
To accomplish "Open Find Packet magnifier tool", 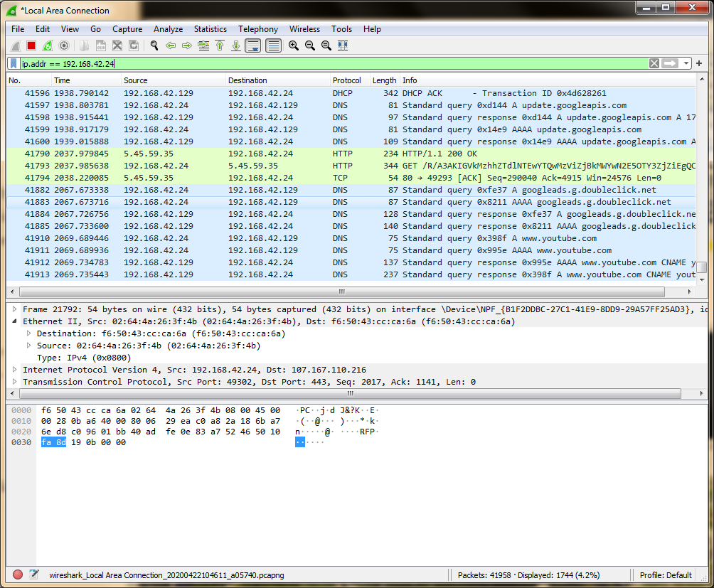I will (154, 46).
